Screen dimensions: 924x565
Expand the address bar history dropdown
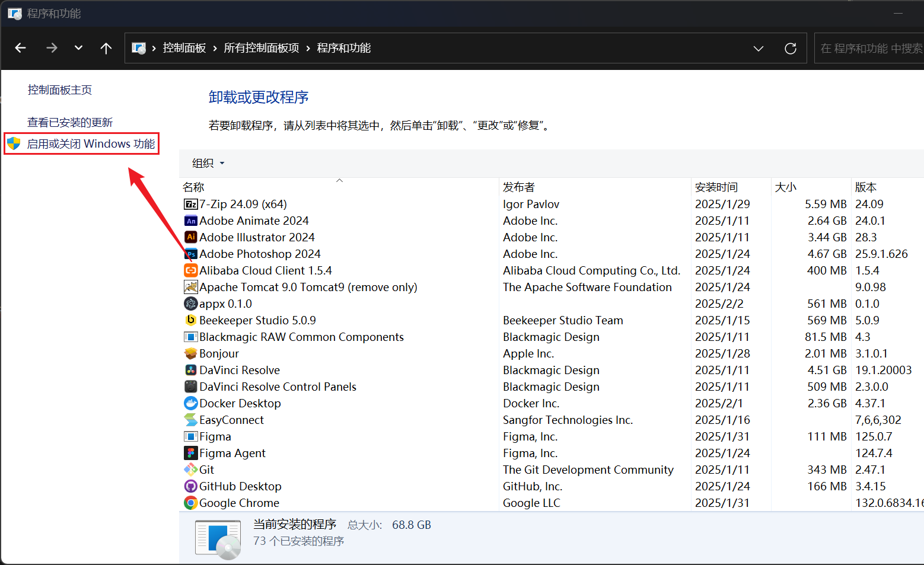[758, 49]
